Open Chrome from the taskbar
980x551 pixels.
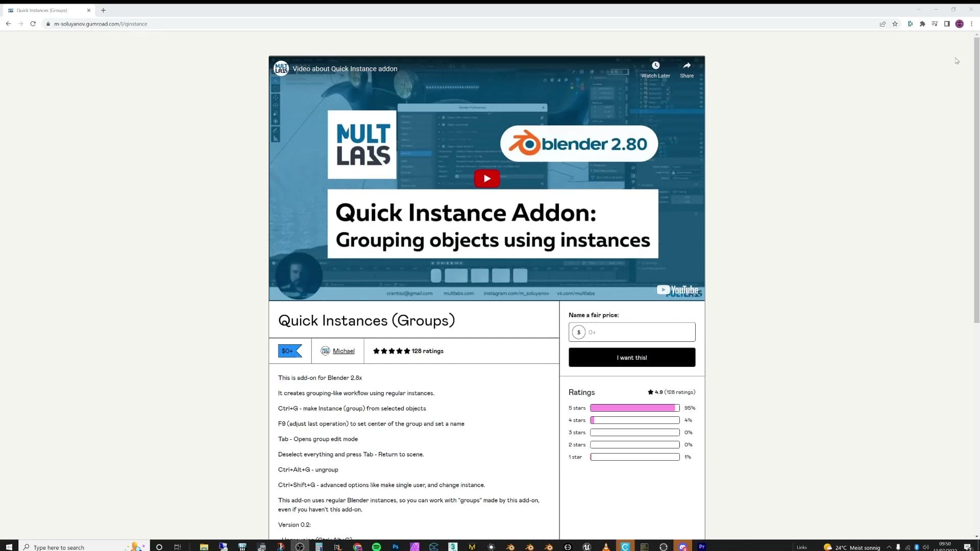click(x=357, y=547)
